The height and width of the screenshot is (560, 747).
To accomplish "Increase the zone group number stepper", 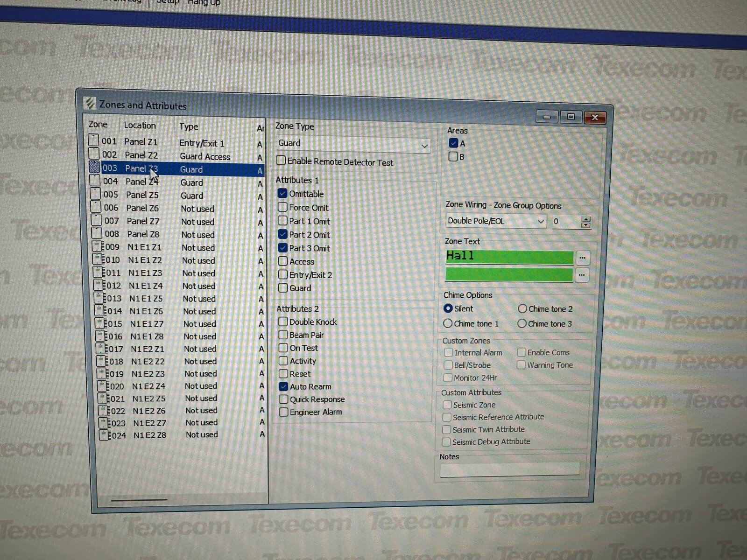I will (586, 219).
